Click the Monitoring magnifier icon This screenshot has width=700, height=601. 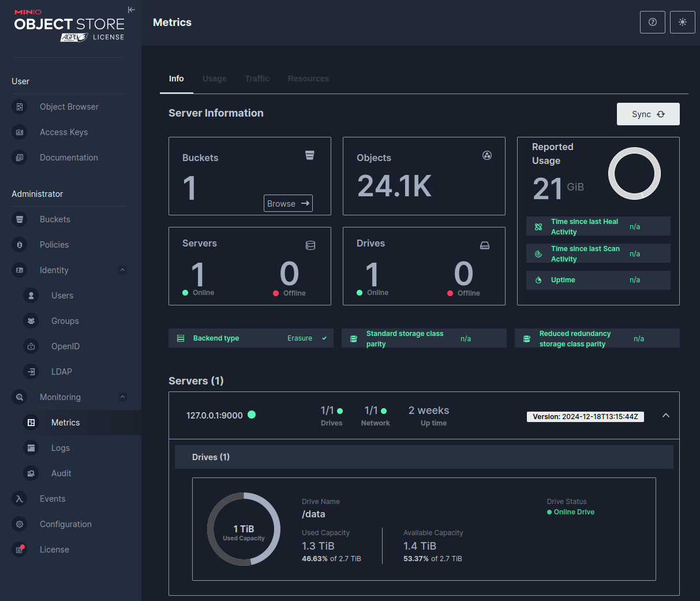(x=20, y=397)
